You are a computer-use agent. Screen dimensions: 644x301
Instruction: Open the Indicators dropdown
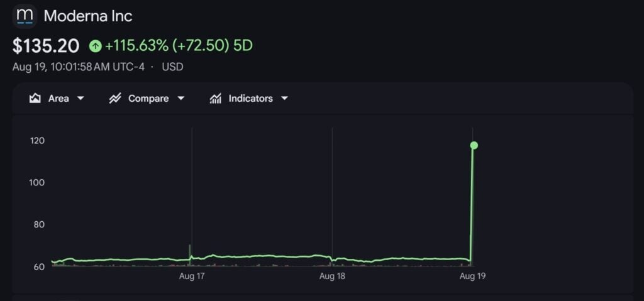click(249, 99)
